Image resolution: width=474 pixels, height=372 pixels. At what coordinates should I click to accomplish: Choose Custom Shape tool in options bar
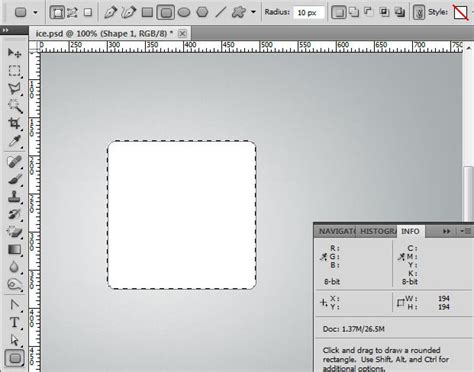[x=239, y=13]
